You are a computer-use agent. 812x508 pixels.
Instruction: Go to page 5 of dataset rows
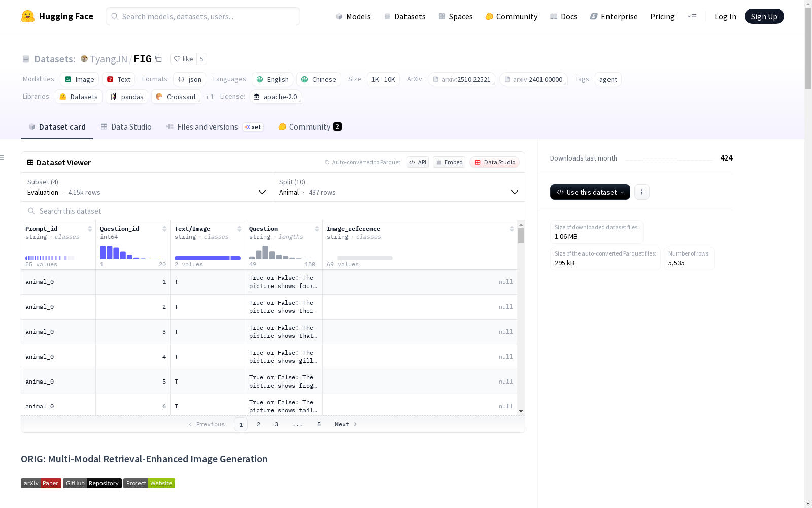click(319, 424)
